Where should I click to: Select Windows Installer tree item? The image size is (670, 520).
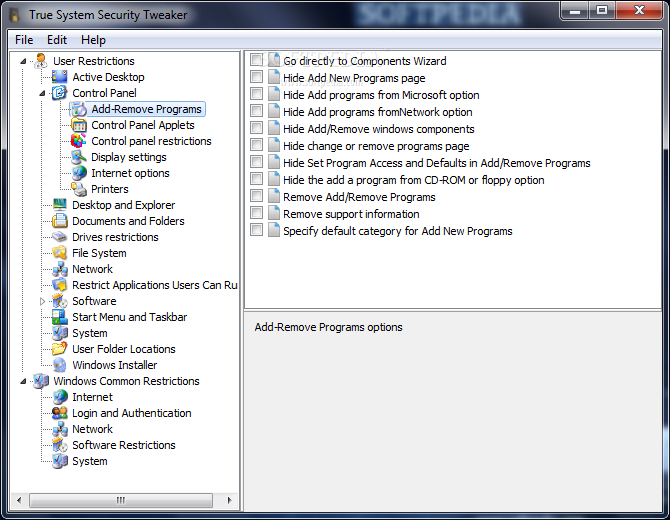pyautogui.click(x=115, y=365)
